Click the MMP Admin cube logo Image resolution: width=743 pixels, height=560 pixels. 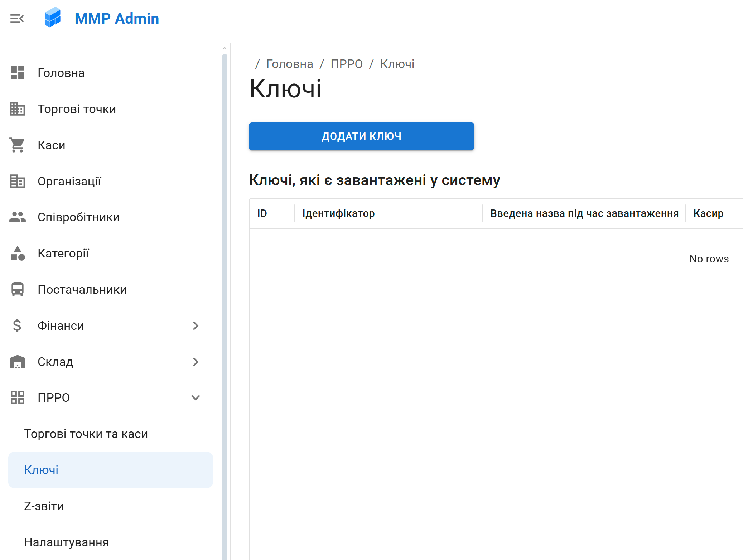[x=53, y=18]
